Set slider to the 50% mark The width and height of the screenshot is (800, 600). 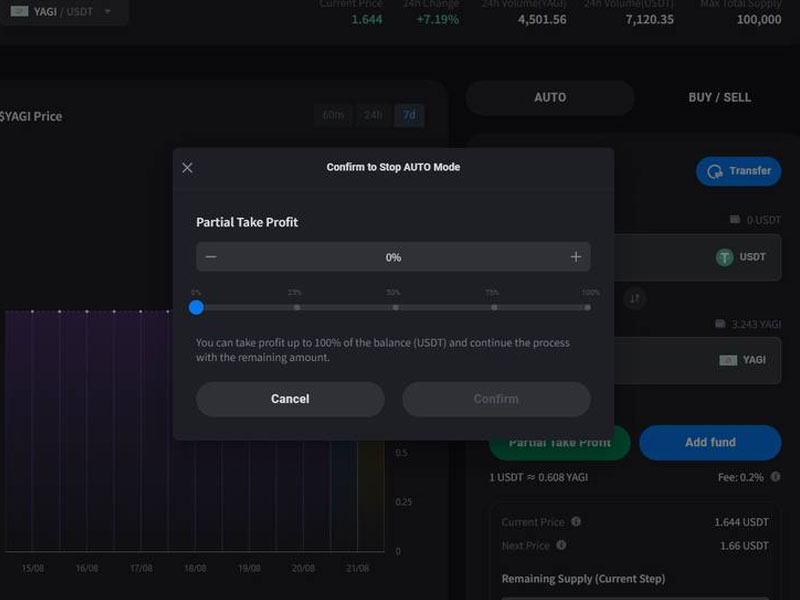tap(395, 307)
